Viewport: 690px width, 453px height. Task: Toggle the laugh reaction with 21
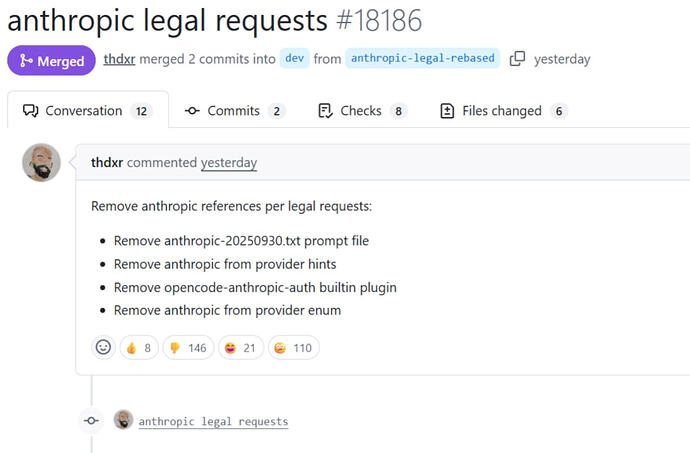[241, 348]
